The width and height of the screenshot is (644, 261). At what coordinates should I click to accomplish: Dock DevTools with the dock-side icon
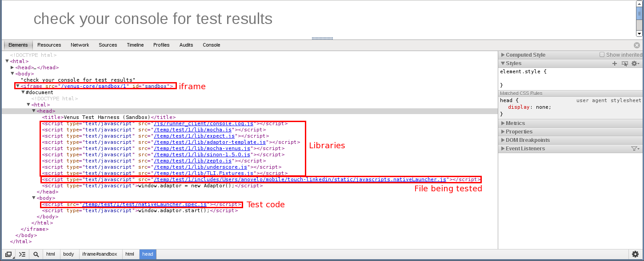[x=8, y=254]
